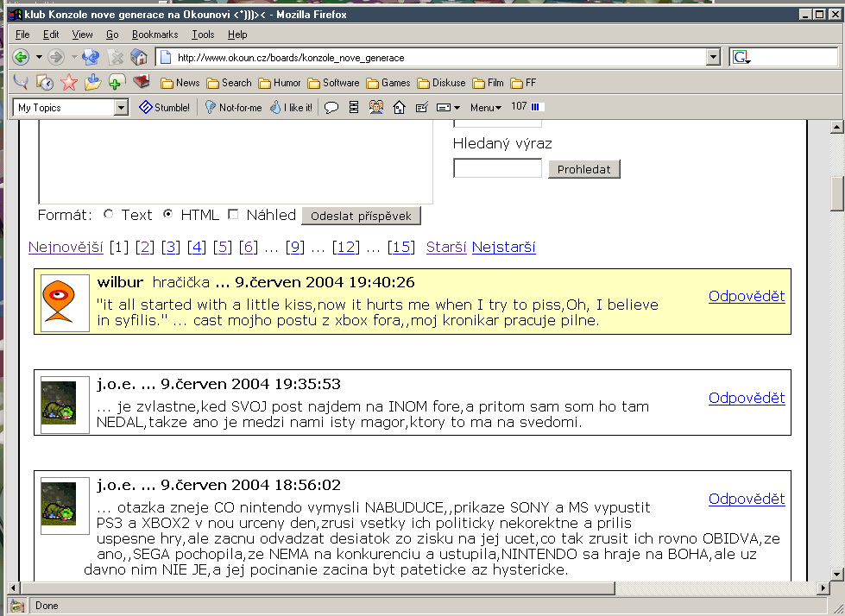Rate page with I like it! thumbs up
845x616 pixels.
point(292,107)
